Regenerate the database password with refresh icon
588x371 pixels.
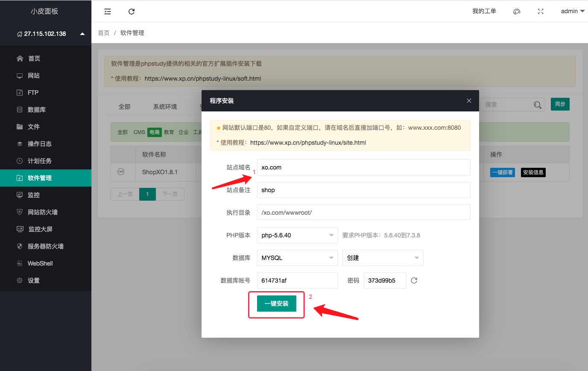point(414,280)
